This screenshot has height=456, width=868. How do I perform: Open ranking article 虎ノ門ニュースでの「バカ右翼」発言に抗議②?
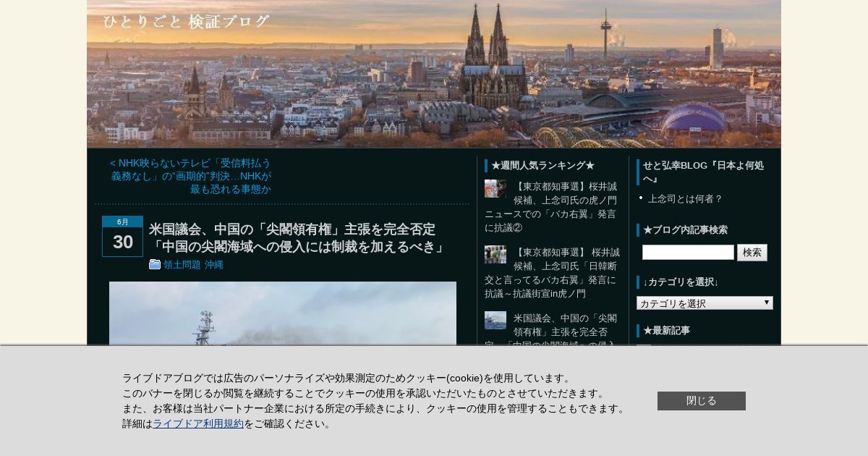550,207
